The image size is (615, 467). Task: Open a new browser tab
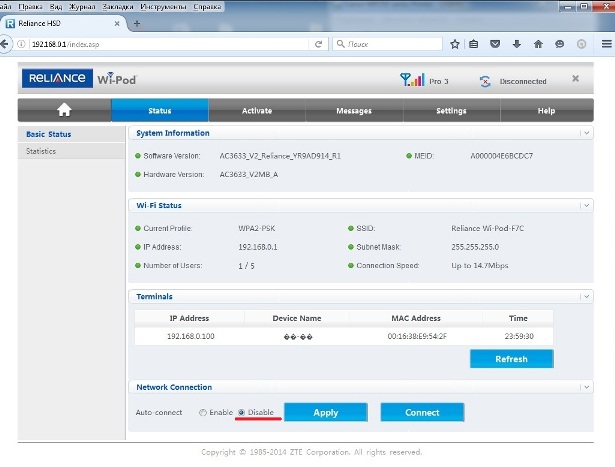click(x=137, y=24)
